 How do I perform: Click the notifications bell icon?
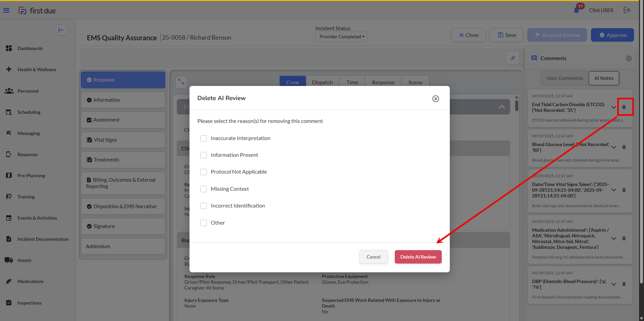pyautogui.click(x=576, y=10)
